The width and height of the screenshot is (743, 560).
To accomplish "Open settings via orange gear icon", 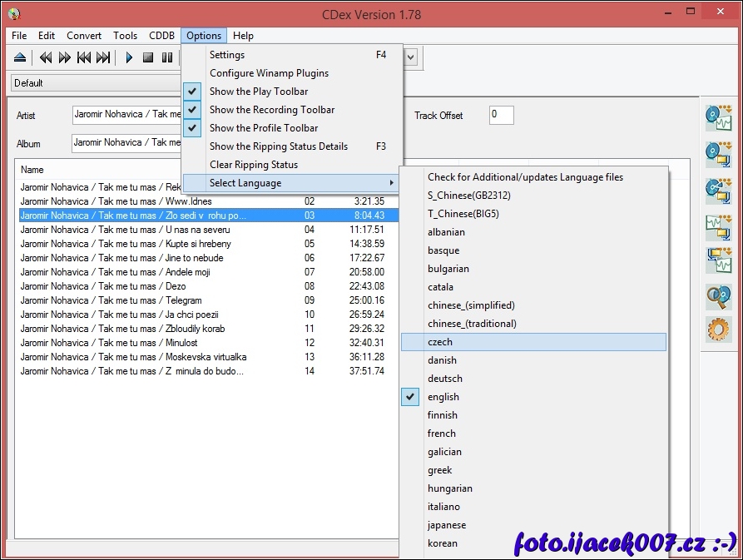I will [x=717, y=330].
